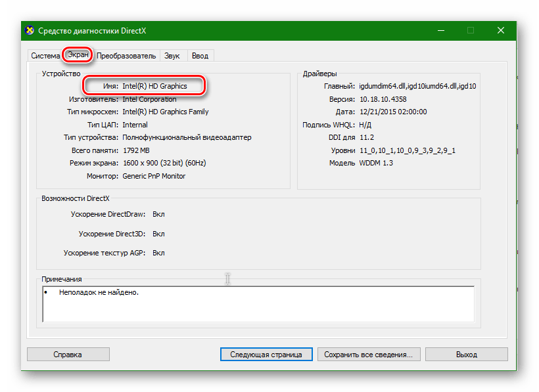
Task: Switch to the Ввод tab
Action: (200, 56)
